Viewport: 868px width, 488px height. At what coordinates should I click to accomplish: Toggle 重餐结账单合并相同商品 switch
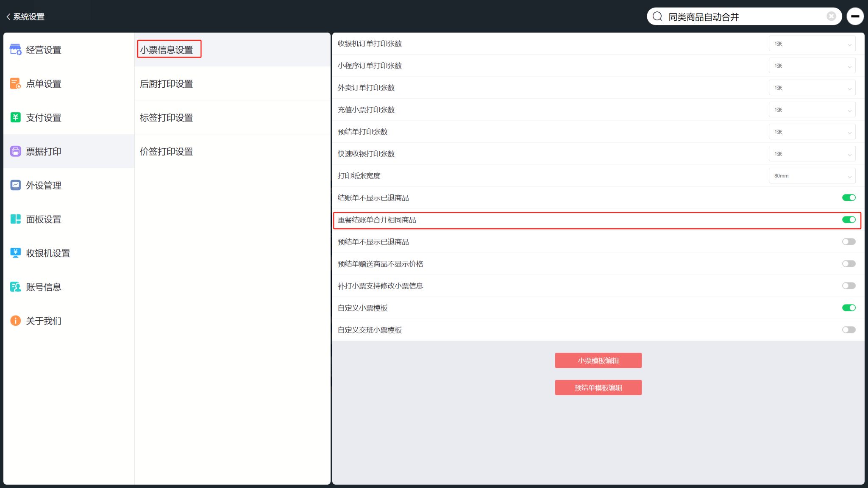(x=849, y=219)
